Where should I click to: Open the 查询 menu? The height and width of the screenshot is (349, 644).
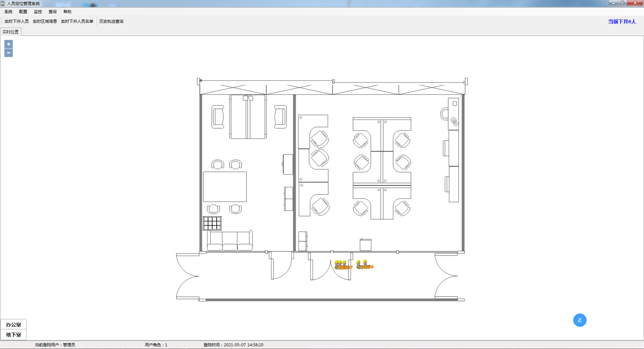pyautogui.click(x=53, y=12)
